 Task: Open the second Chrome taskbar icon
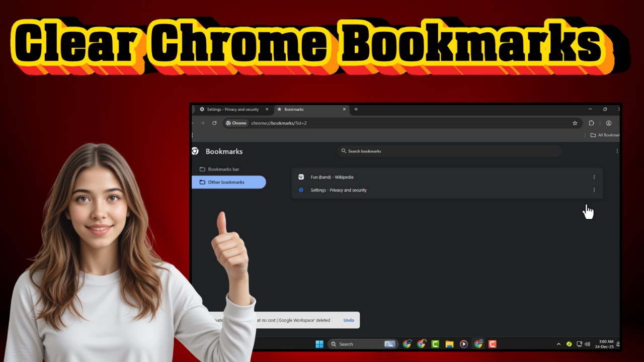click(421, 344)
